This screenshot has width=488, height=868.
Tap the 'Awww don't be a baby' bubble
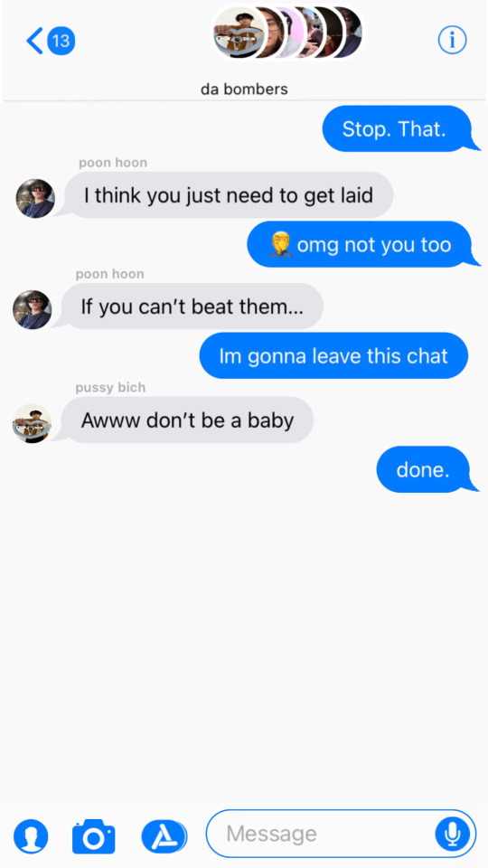click(x=184, y=420)
